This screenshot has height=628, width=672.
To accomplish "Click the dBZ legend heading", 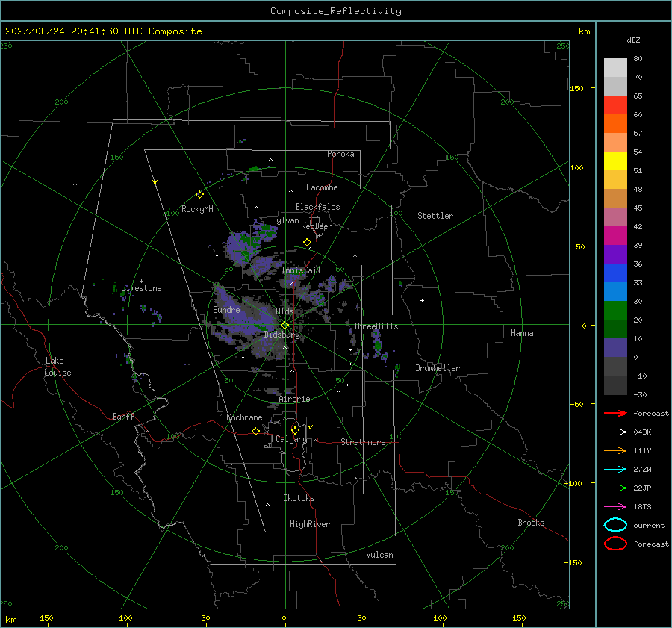I will coord(633,40).
